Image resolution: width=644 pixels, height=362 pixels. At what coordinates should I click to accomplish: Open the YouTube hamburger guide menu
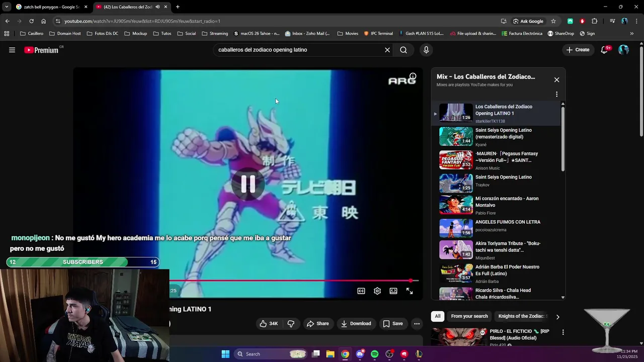click(x=12, y=50)
